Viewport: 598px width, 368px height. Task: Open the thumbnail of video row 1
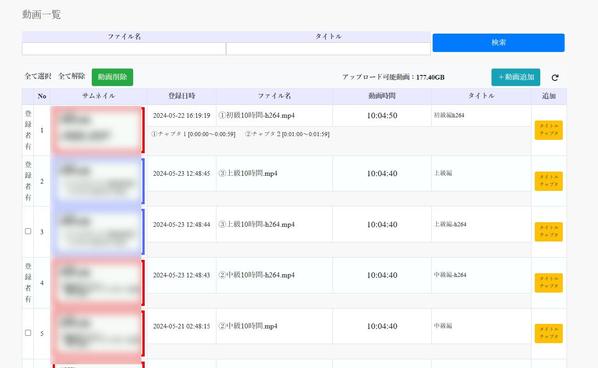coord(97,130)
